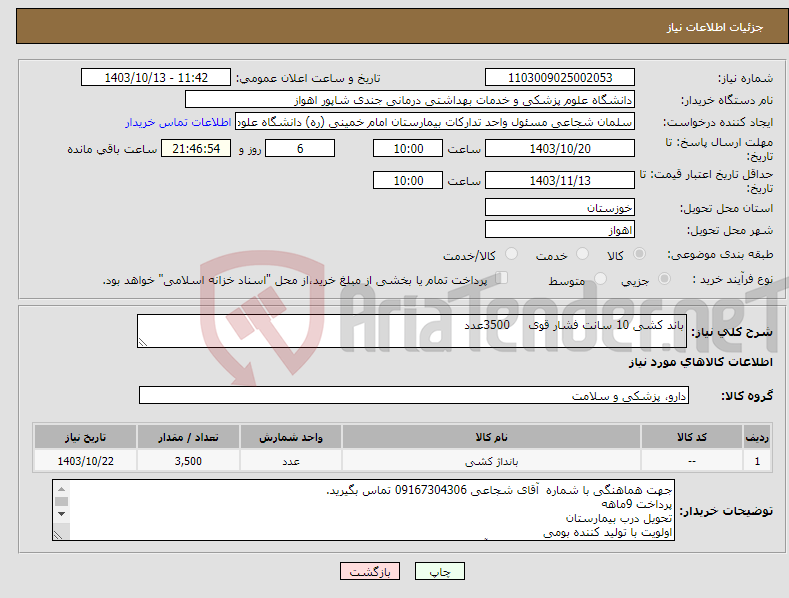
Task: Click the چاپ print button
Action: point(440,571)
